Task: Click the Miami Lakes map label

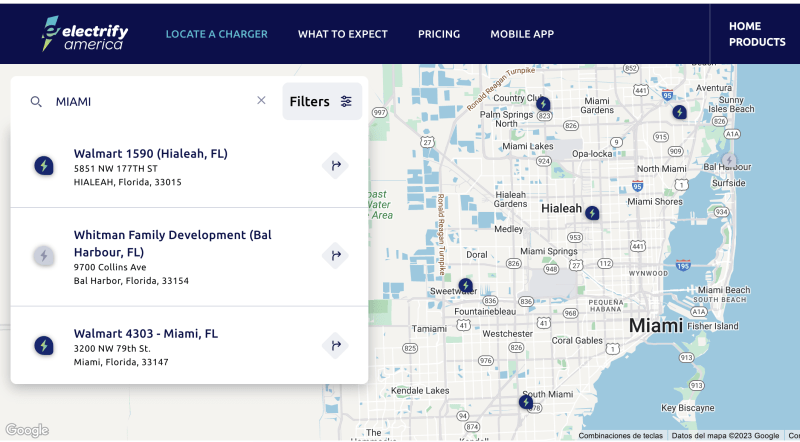Action: click(x=528, y=146)
